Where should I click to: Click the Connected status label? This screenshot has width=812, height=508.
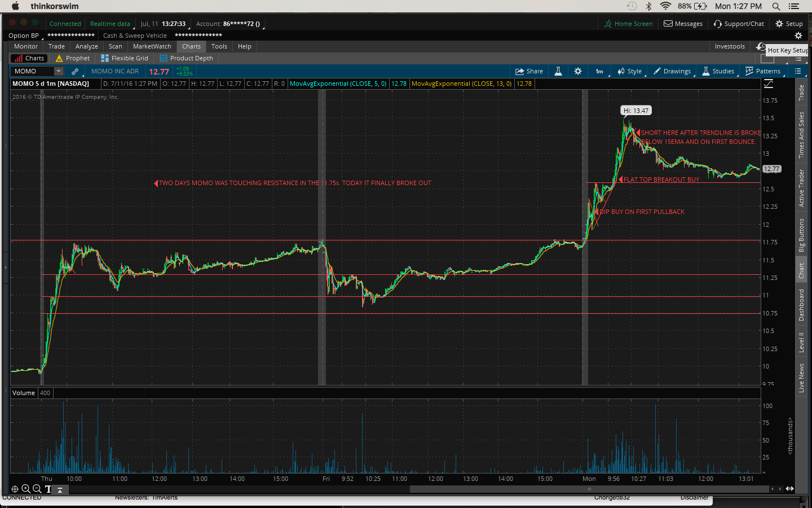click(65, 24)
